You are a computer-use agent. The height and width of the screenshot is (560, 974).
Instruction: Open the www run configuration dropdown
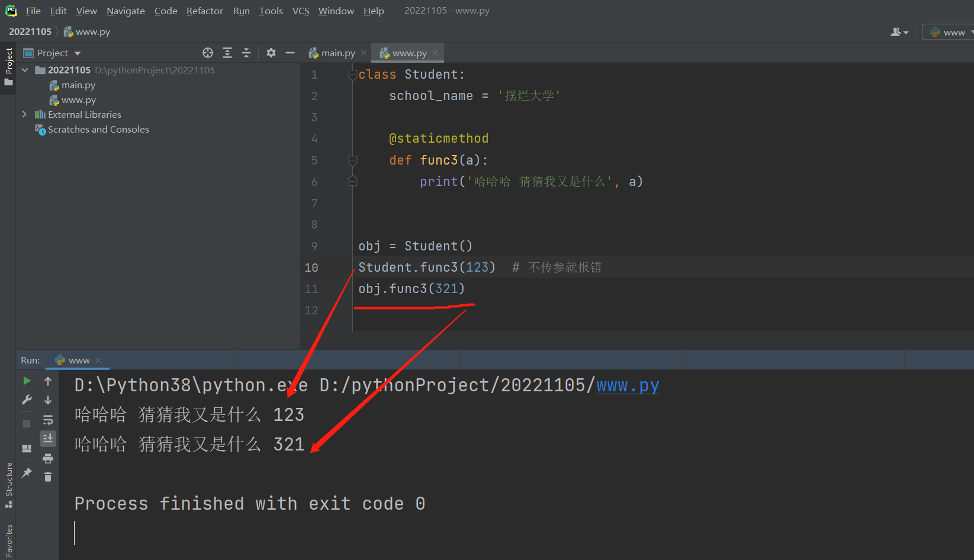(950, 32)
